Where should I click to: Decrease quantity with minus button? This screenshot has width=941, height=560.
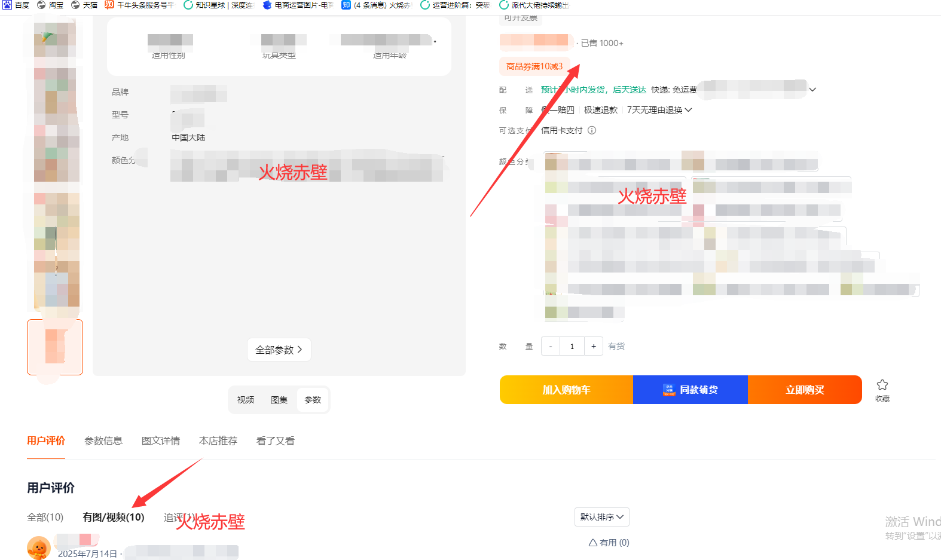coord(551,346)
